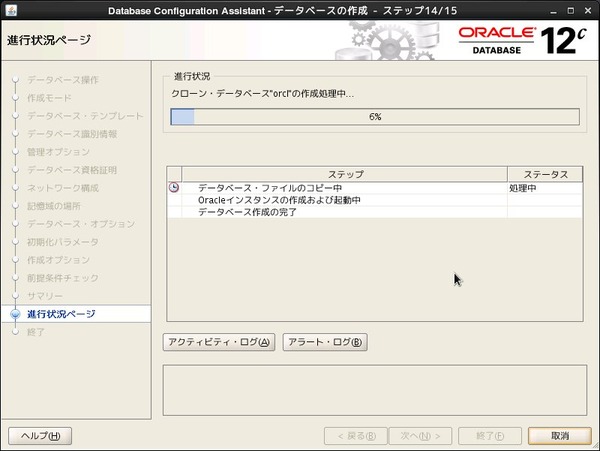
Task: Click the disabled 戻る back button
Action: 356,436
